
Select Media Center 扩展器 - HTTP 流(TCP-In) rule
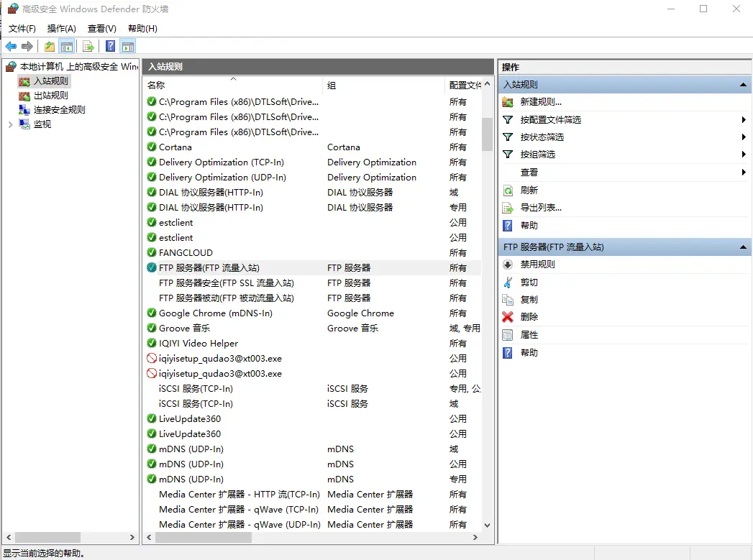pyautogui.click(x=313, y=495)
